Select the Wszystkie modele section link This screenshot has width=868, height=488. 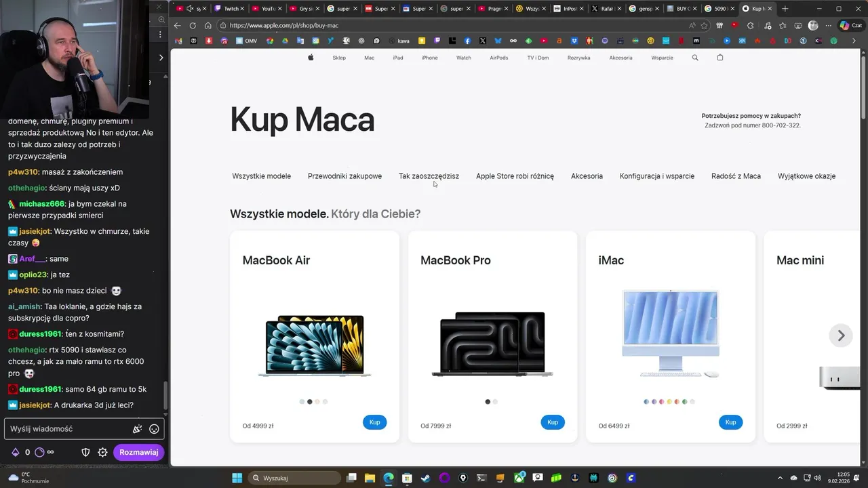point(262,176)
